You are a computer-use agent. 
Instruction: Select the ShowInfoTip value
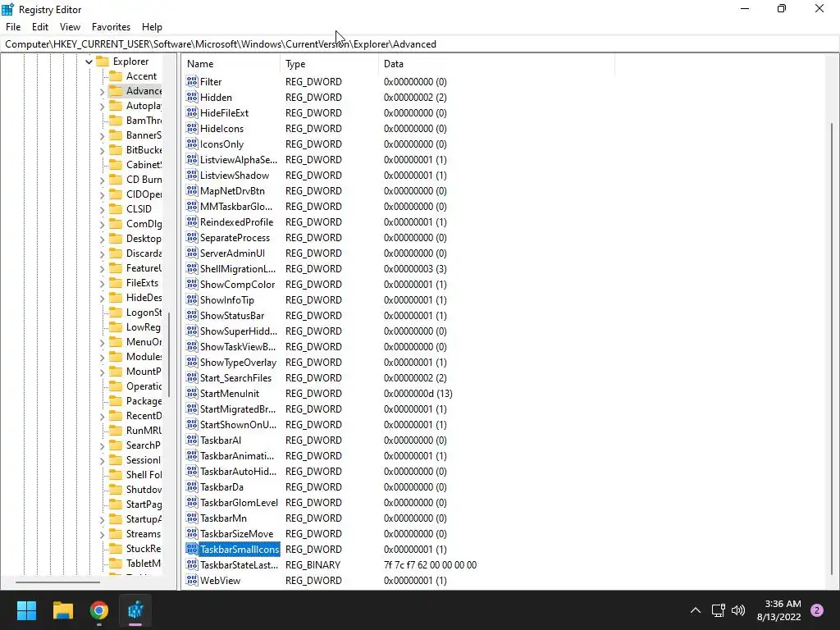(226, 299)
